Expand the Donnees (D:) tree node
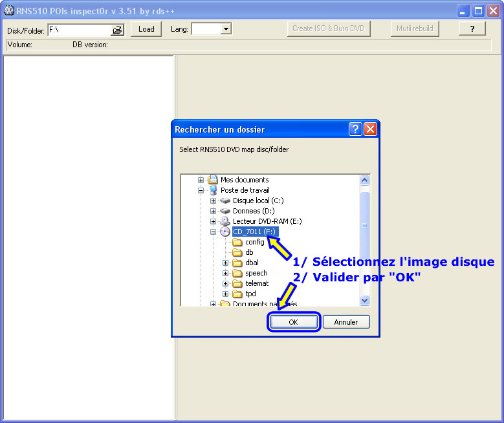The height and width of the screenshot is (423, 504). click(x=214, y=211)
